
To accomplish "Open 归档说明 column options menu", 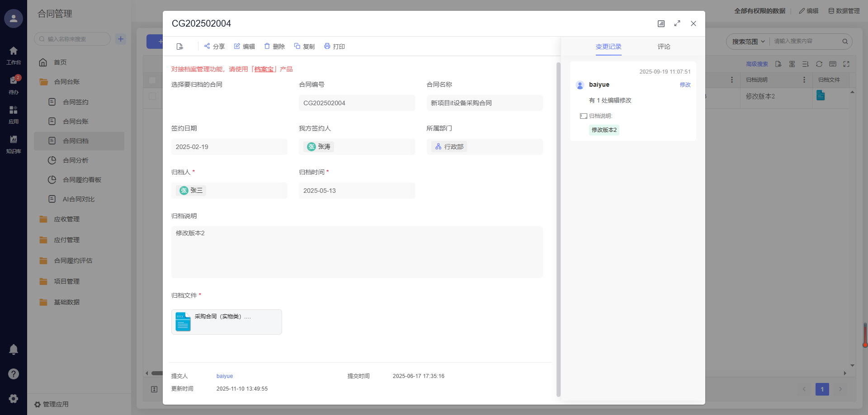I will (804, 80).
